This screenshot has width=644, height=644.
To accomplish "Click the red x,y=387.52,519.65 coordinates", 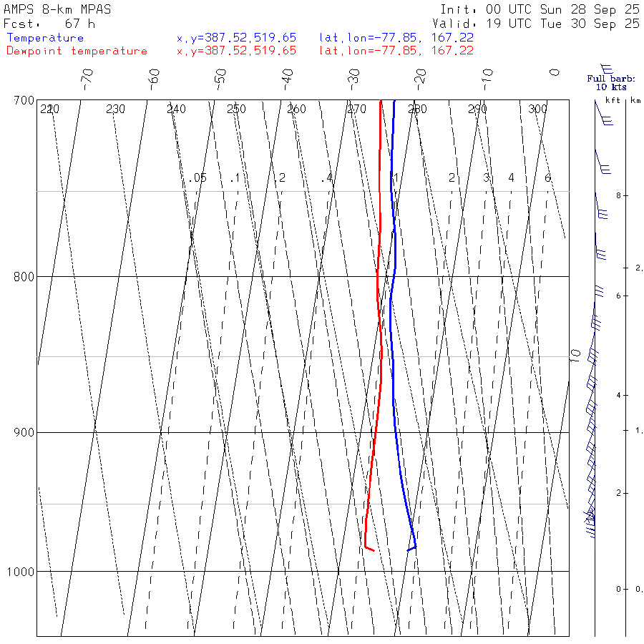I will coord(237,51).
